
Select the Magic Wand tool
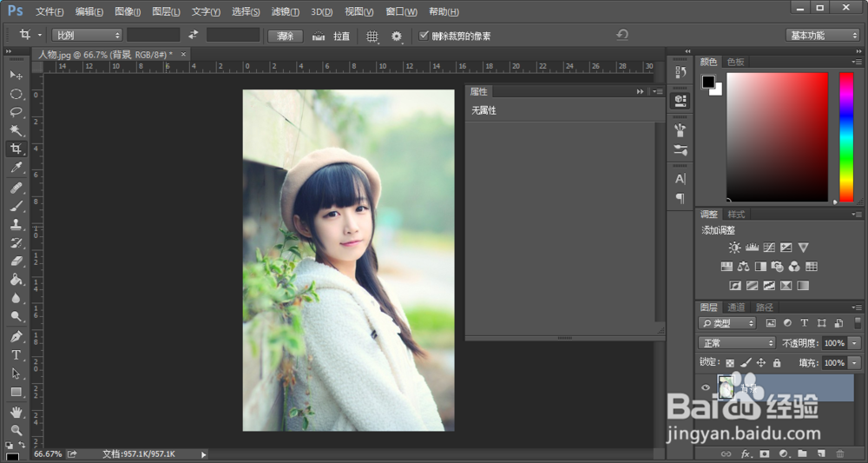[16, 130]
